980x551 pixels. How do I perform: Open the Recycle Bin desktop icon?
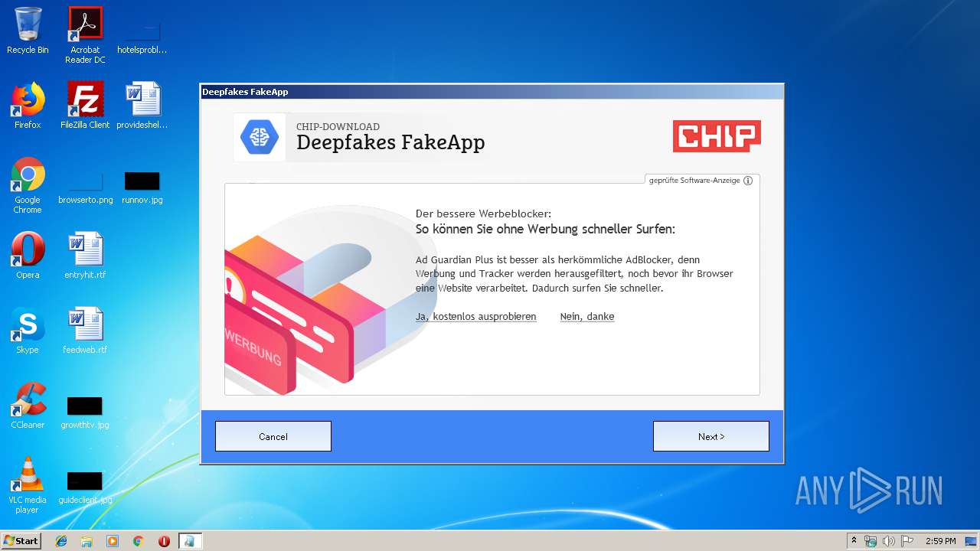tap(28, 31)
